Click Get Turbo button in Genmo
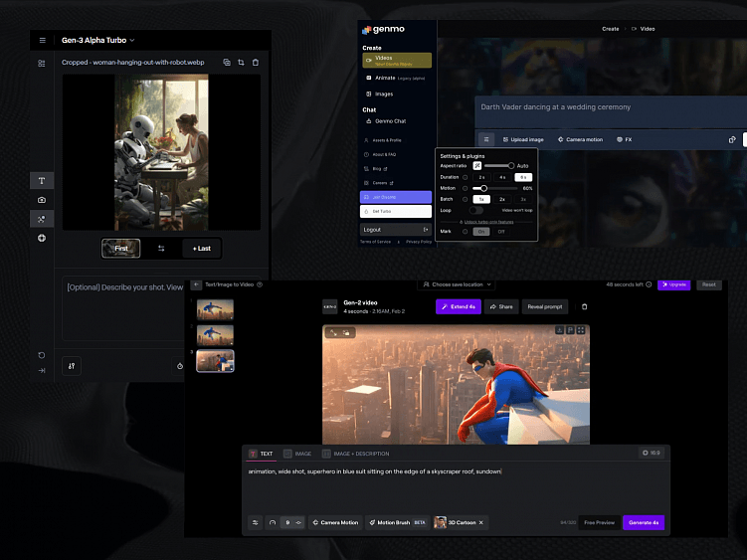747x560 pixels. click(396, 211)
